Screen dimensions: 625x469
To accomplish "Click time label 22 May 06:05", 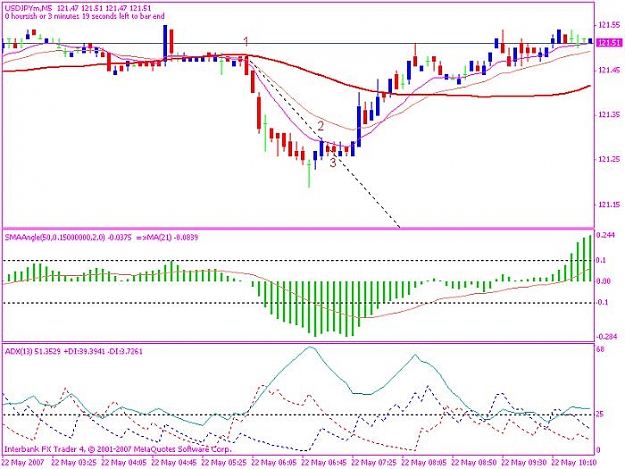I will 274,463.
